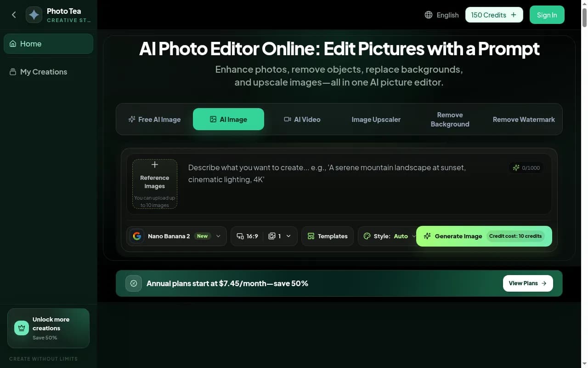Select the AI Image tab

point(228,119)
